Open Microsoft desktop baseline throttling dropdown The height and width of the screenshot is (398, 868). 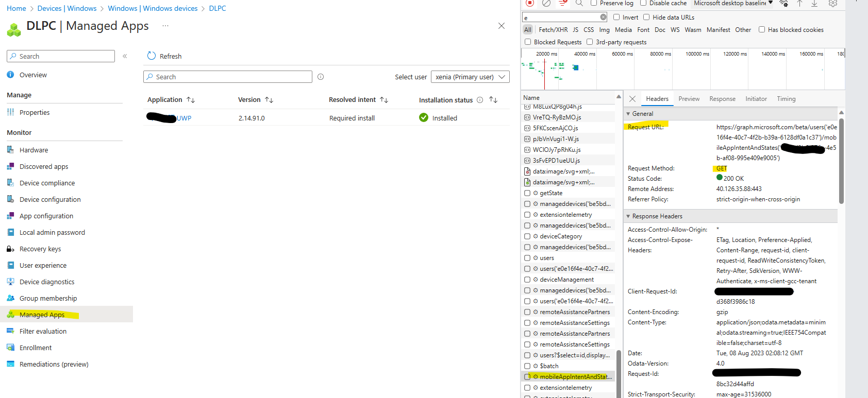[x=733, y=3]
